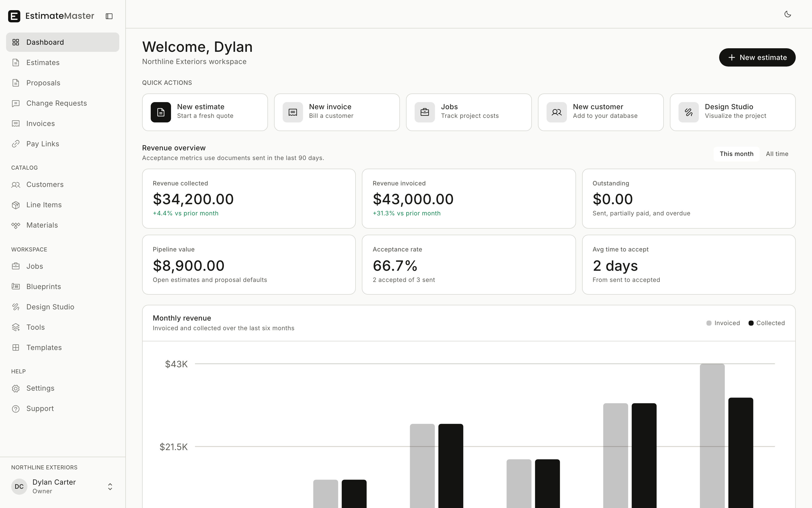The width and height of the screenshot is (812, 508).
Task: Open the Revenue collected $34,200.00 card
Action: coord(249,199)
